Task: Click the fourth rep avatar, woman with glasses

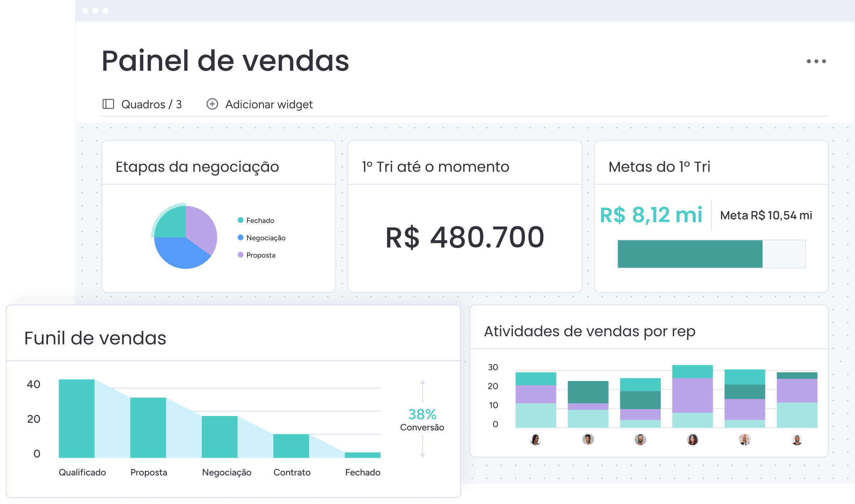Action: [693, 439]
